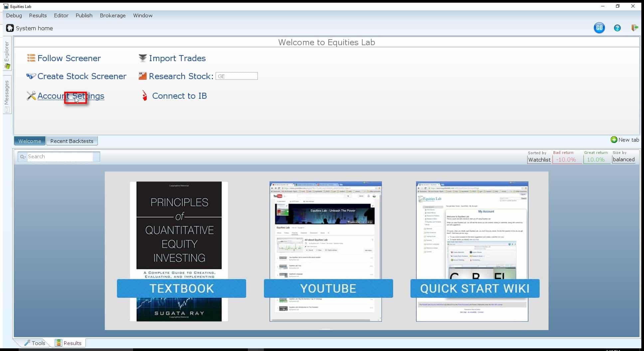The image size is (644, 351).
Task: Click the Tools wrench icon at bottom
Action: [x=27, y=343]
